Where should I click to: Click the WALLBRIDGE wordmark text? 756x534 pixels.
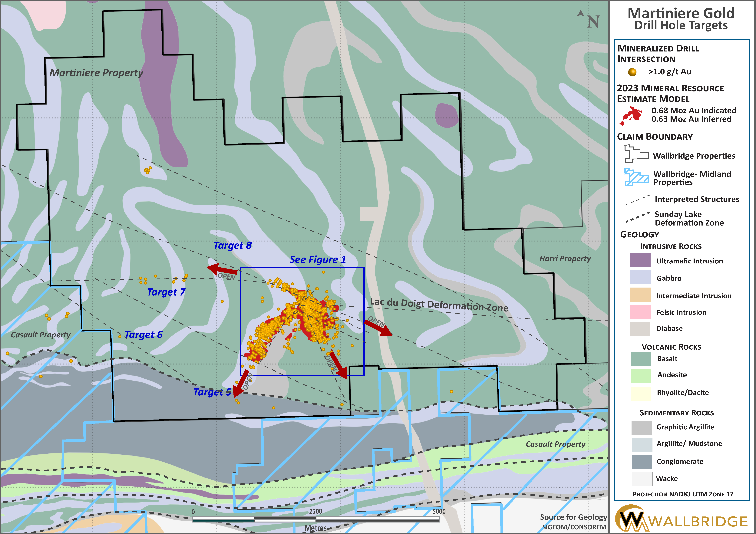tap(698, 522)
